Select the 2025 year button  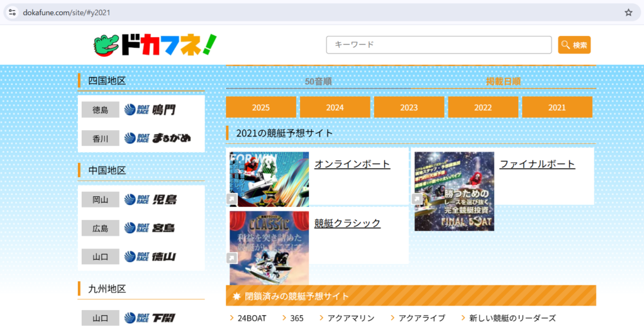coord(261,108)
